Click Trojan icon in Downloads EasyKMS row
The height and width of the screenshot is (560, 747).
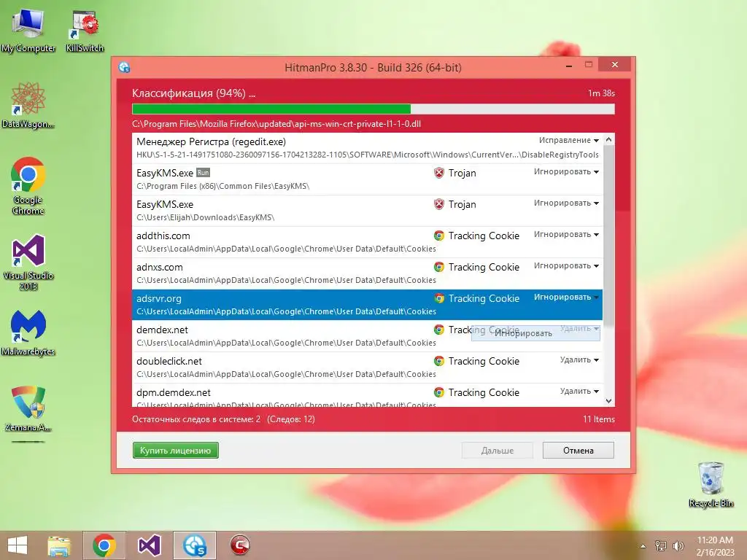[x=439, y=204]
